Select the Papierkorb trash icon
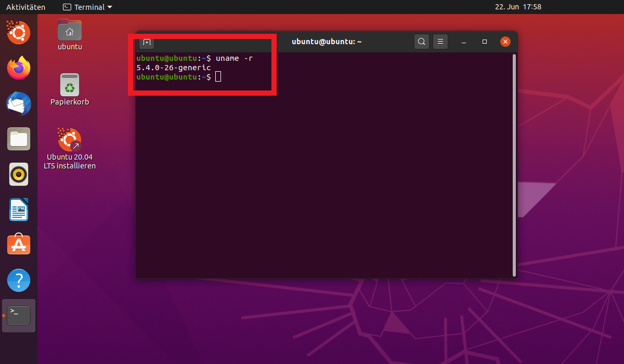The image size is (624, 364). tap(70, 89)
